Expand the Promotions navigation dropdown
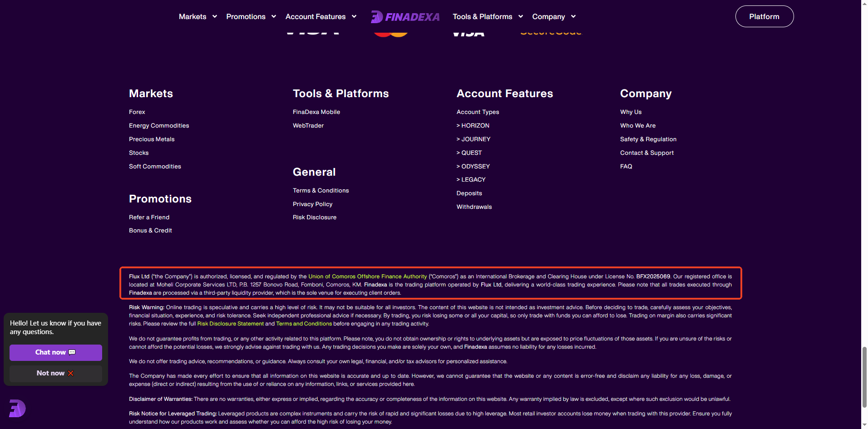 tap(251, 16)
